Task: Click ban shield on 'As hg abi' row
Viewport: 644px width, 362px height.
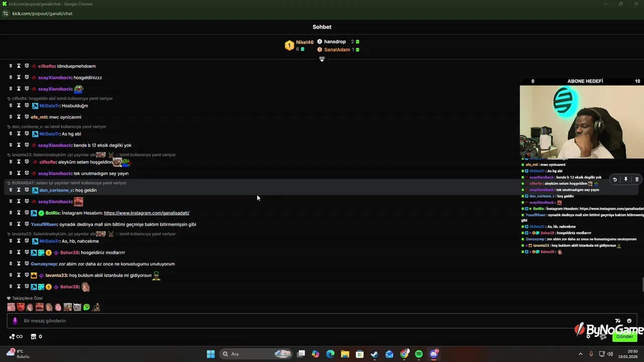Action: [x=27, y=134]
